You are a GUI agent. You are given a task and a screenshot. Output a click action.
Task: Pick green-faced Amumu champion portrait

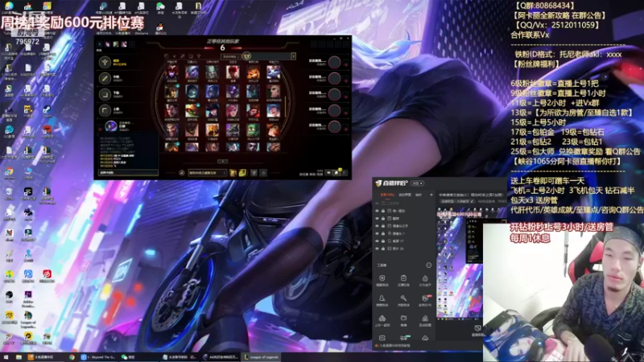click(x=253, y=130)
